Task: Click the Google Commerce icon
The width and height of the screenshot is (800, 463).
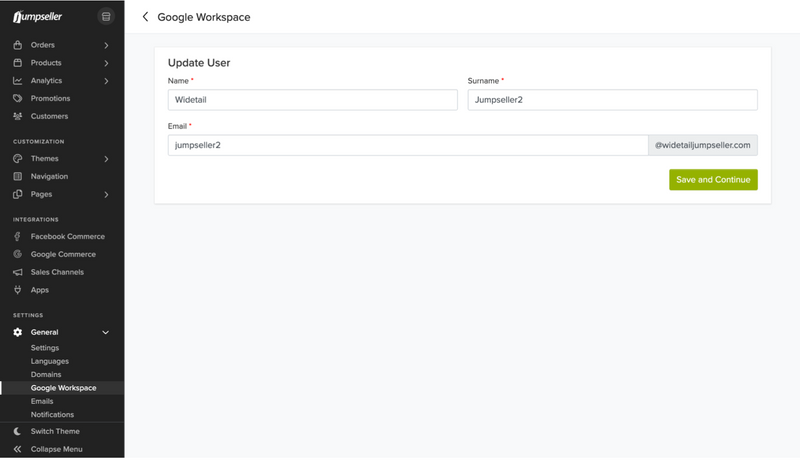Action: [x=18, y=255]
